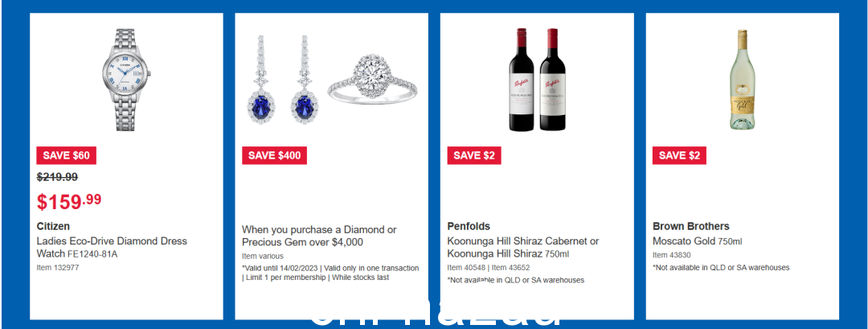The height and width of the screenshot is (329, 868).
Task: Click the Brown Brothers SAVE $2 badge
Action: (680, 155)
